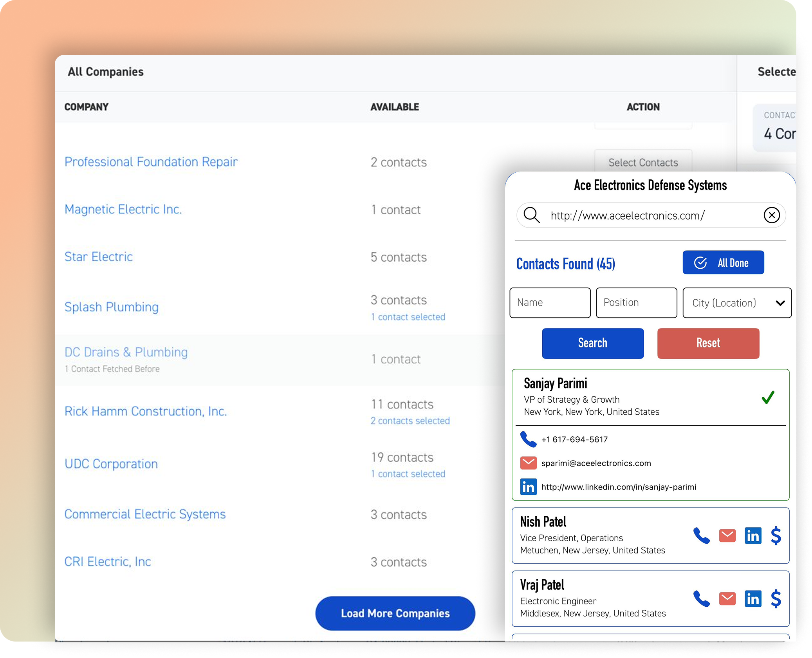
Task: Click Select Contacts for Professional Foundation Repair
Action: 643,162
